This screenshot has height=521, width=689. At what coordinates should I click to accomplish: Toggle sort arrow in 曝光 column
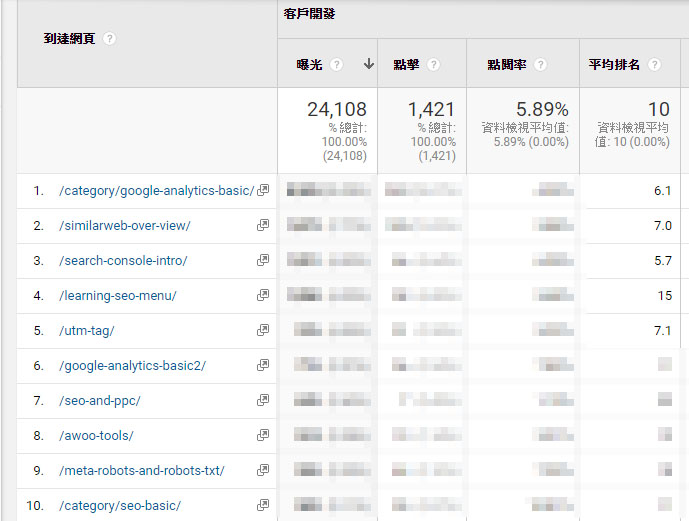(368, 65)
